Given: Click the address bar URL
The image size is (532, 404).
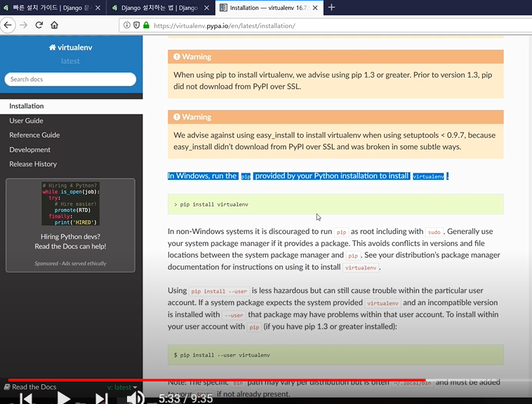Looking at the screenshot, I should click(x=225, y=25).
